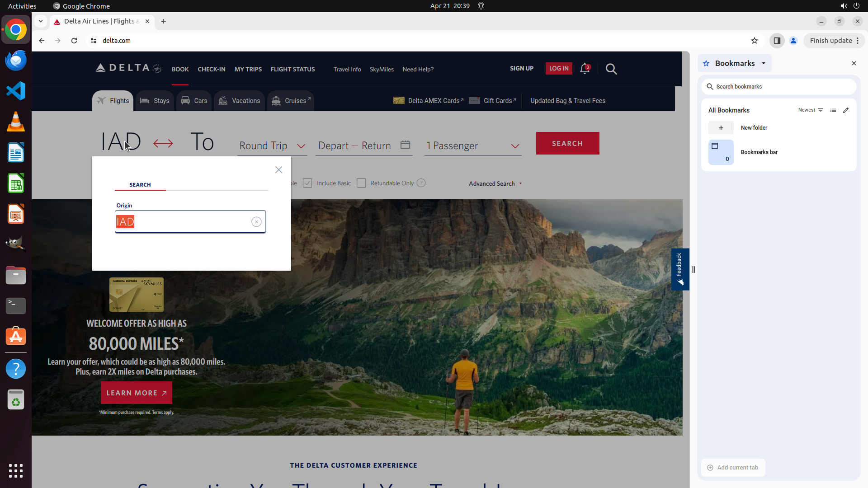Open the date picker calendar icon

(x=405, y=145)
